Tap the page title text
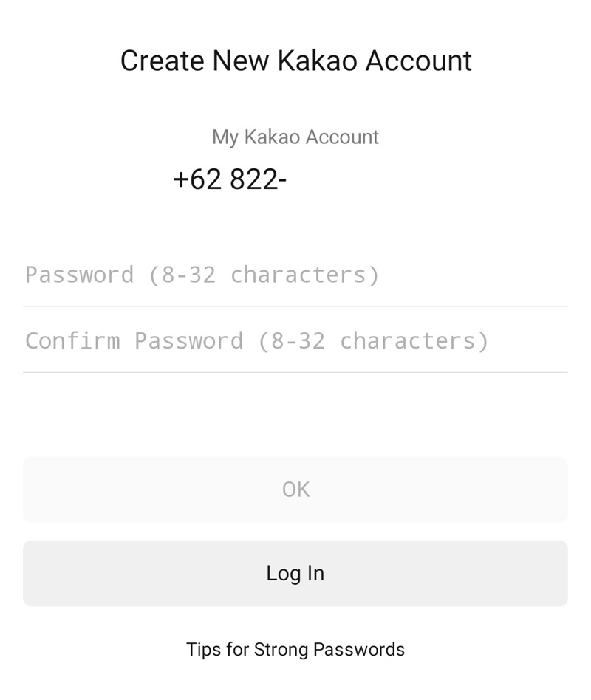 coord(295,61)
